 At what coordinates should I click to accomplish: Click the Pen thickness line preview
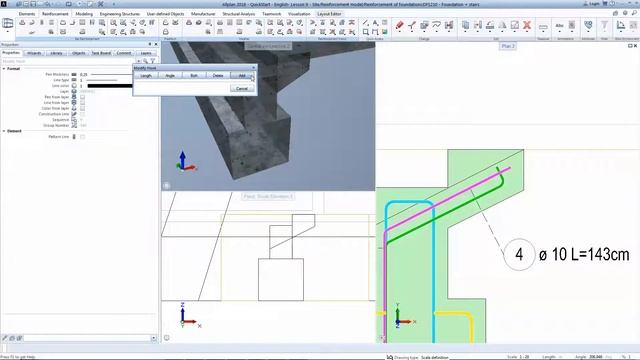coord(111,75)
